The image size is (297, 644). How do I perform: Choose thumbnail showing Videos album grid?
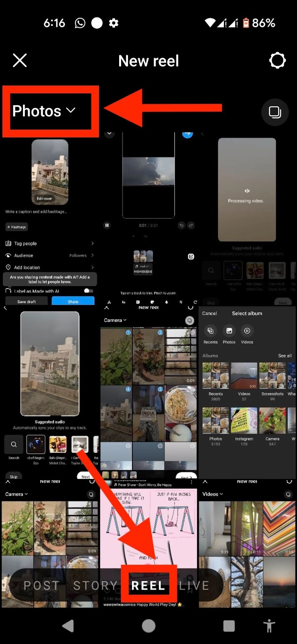[247, 543]
